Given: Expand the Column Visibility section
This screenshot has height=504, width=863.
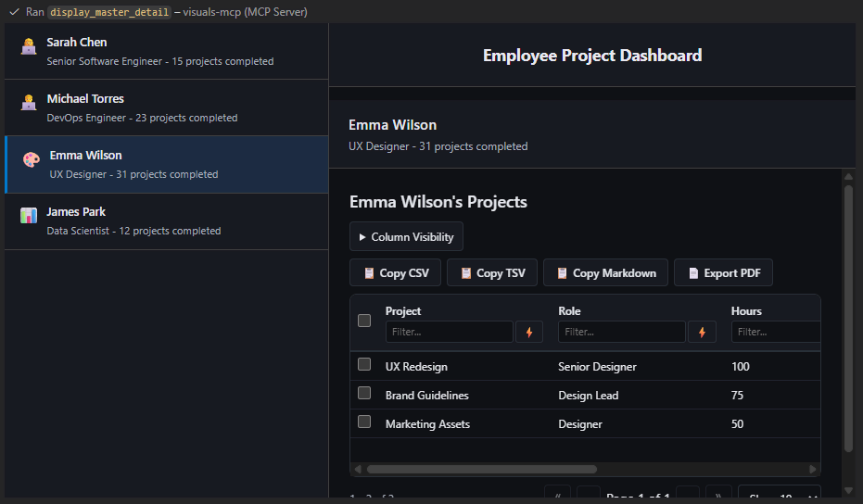Looking at the screenshot, I should point(406,237).
